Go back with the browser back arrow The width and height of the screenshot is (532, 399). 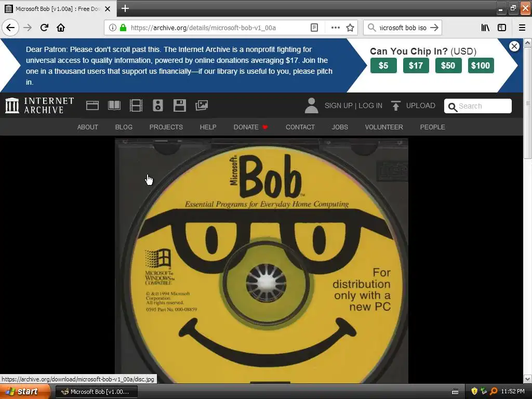10,28
